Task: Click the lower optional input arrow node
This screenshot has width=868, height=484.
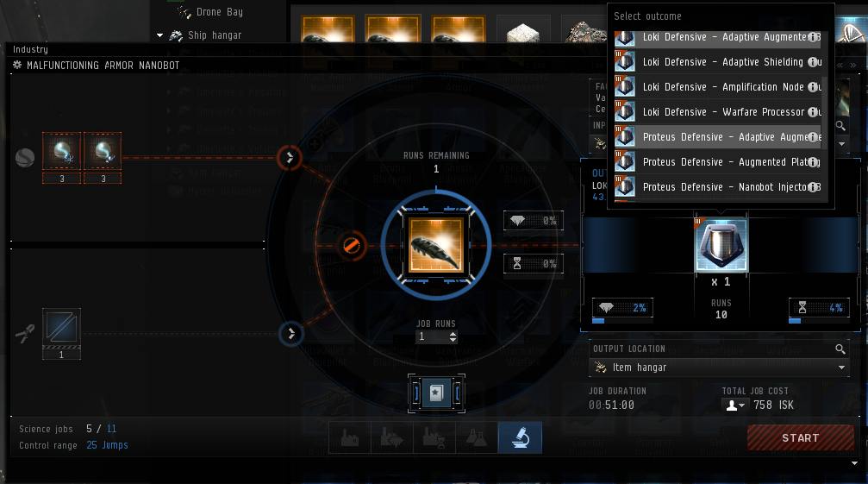Action: (x=291, y=333)
